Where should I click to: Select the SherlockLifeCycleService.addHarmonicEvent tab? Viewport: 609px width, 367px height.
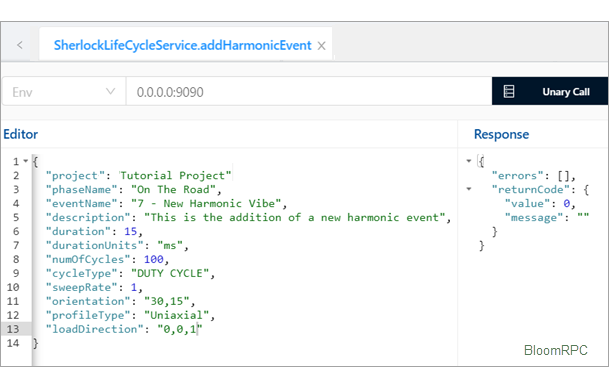pos(183,45)
